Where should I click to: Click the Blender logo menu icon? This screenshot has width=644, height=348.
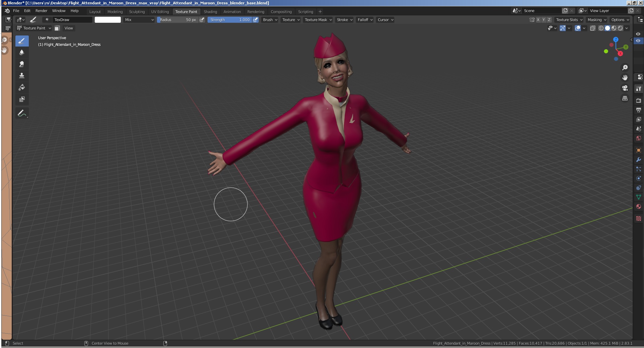7,11
